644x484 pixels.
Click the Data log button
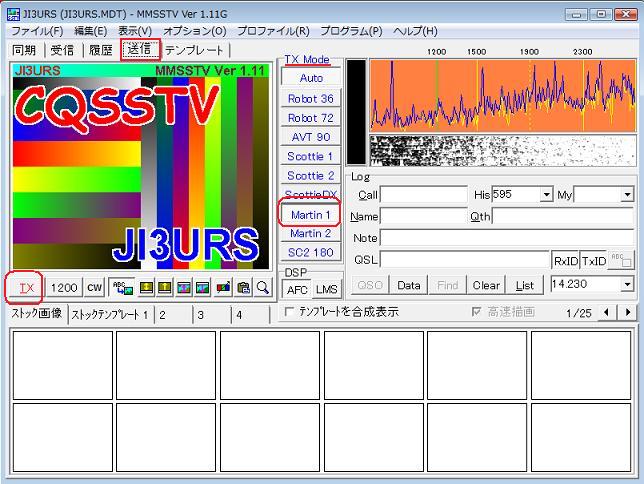coord(409,285)
